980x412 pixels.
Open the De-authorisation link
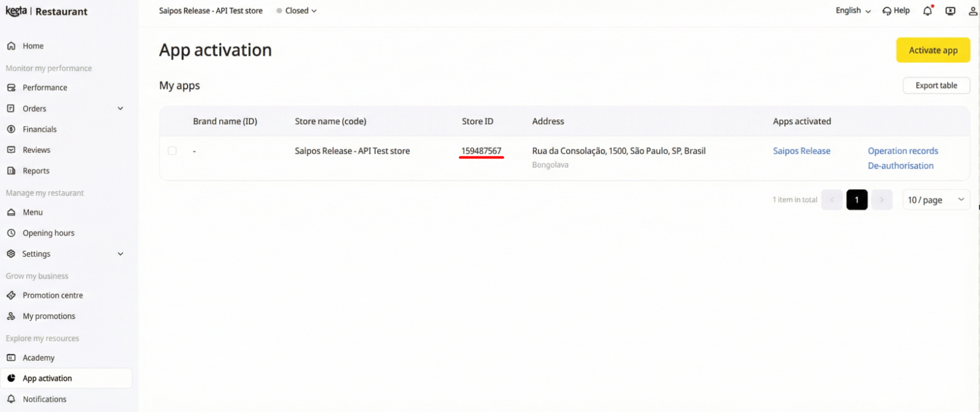[900, 166]
